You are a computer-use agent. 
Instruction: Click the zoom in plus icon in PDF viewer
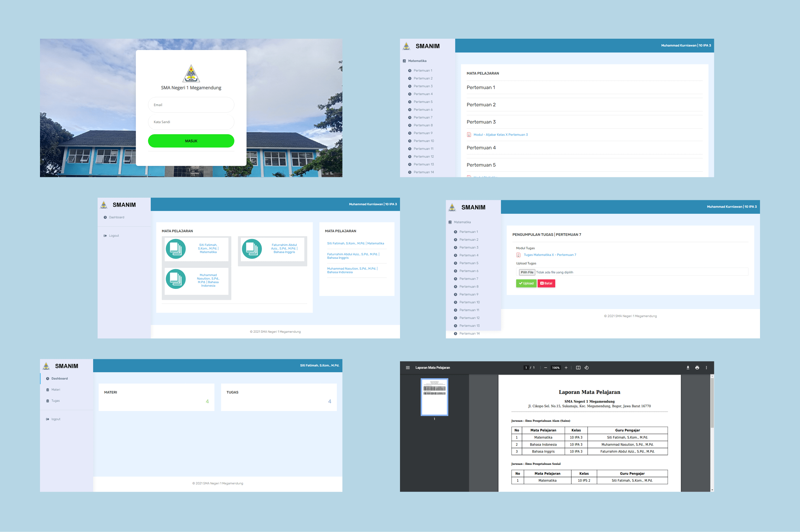pos(566,368)
